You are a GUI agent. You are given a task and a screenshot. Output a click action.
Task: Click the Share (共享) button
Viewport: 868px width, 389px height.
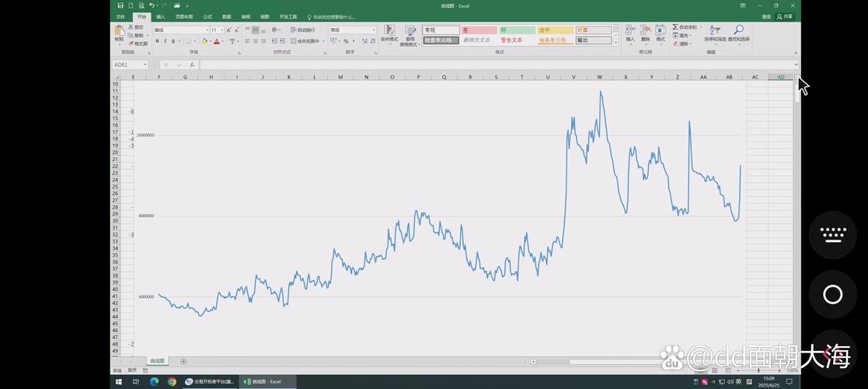pyautogui.click(x=786, y=16)
